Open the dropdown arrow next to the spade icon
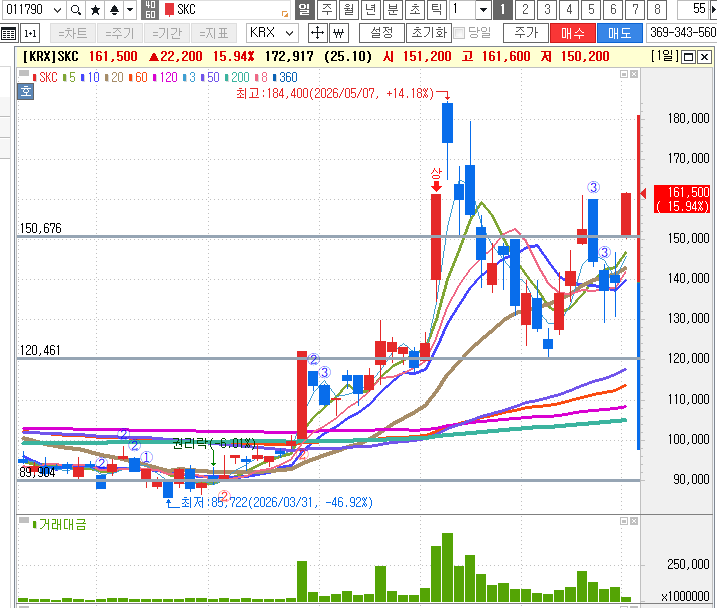Image resolution: width=717 pixels, height=608 pixels. click(x=130, y=10)
